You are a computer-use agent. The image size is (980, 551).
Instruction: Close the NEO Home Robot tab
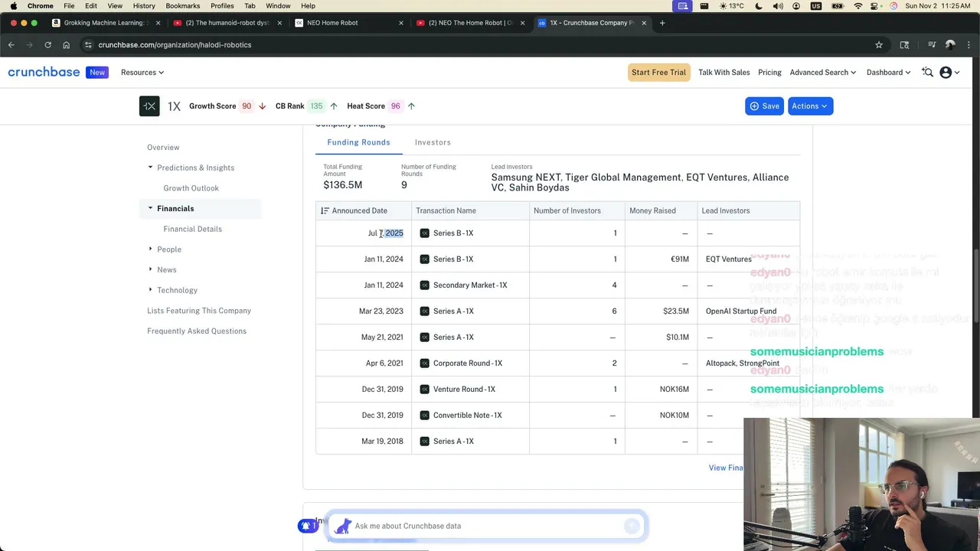pyautogui.click(x=400, y=23)
